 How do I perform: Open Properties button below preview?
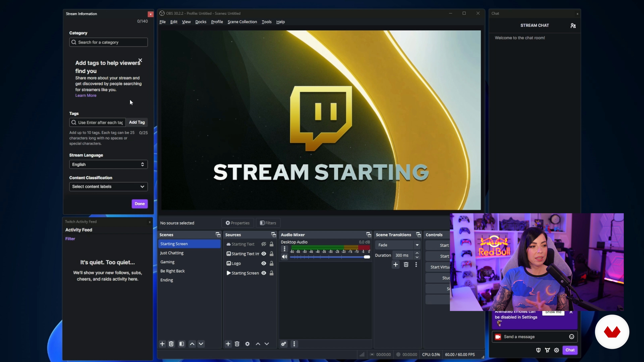coord(237,223)
